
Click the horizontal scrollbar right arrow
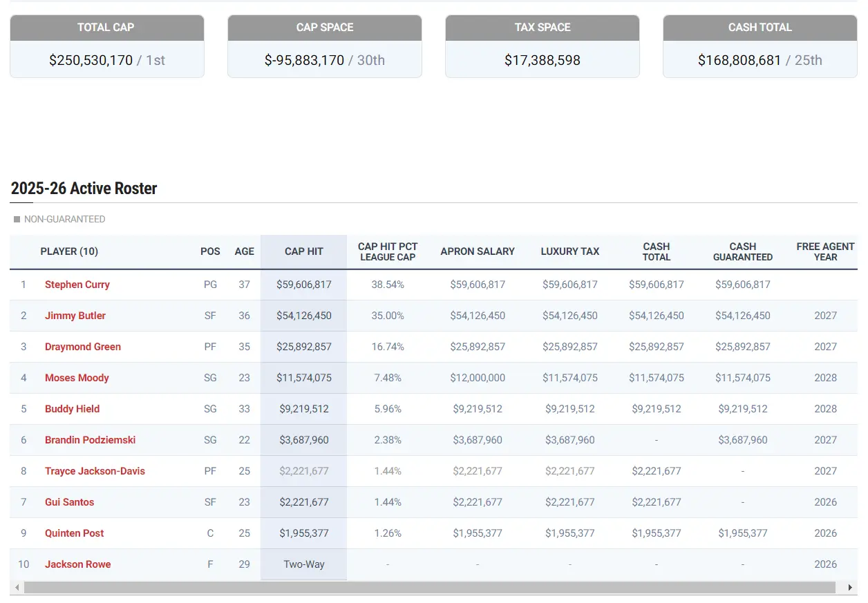click(851, 588)
